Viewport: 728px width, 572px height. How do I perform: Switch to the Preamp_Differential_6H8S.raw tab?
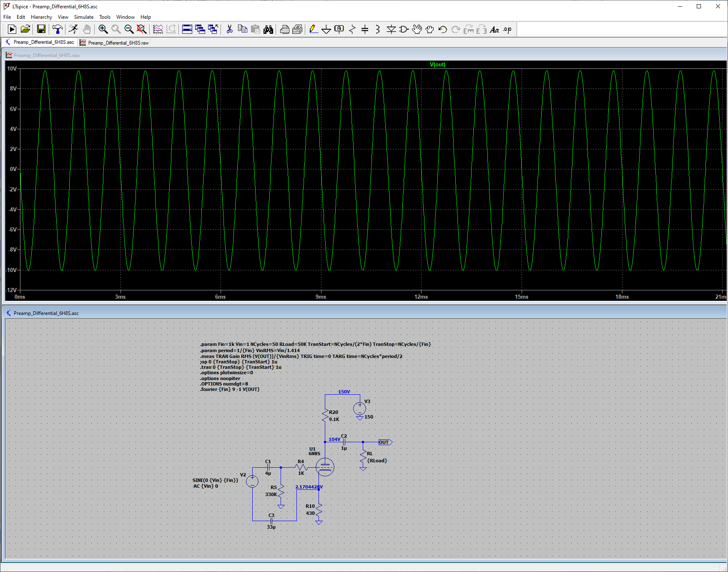point(114,43)
